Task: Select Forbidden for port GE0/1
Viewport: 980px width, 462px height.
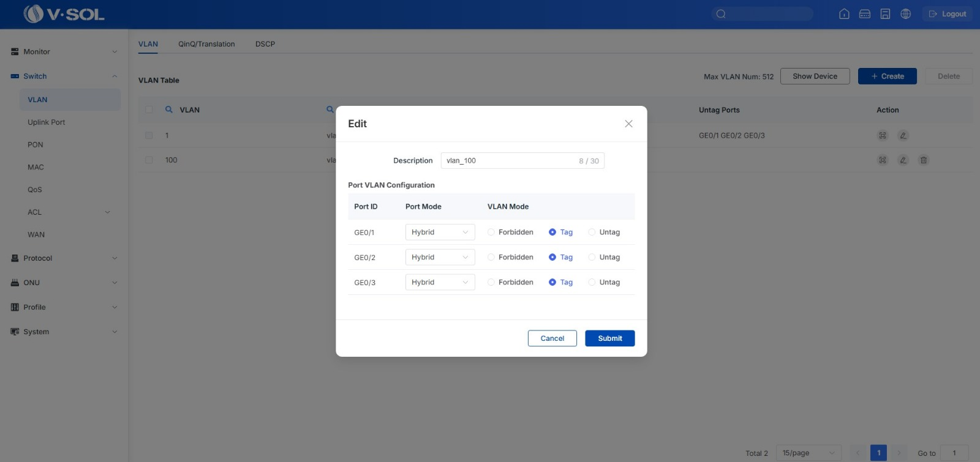Action: (x=491, y=233)
